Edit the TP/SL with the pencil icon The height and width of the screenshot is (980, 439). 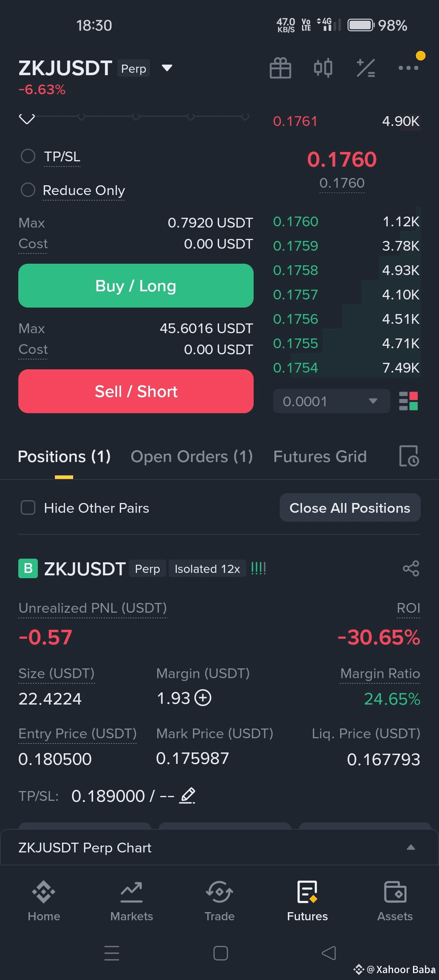pyautogui.click(x=187, y=796)
